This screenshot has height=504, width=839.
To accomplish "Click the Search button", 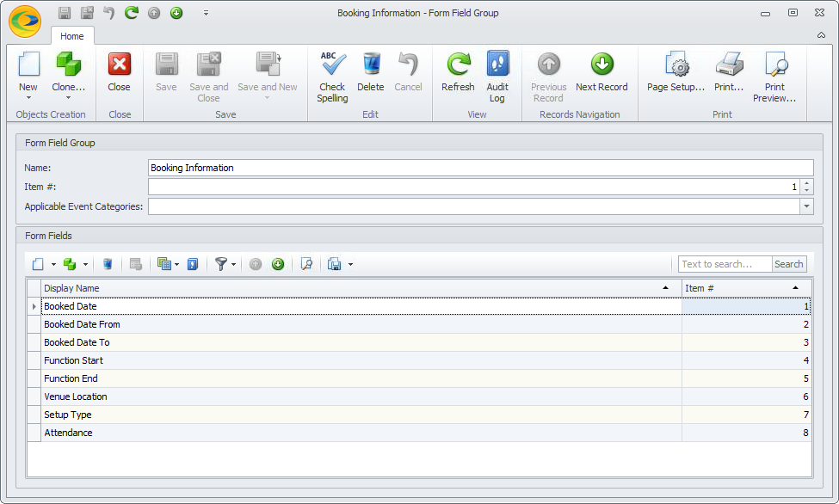I will coord(789,264).
